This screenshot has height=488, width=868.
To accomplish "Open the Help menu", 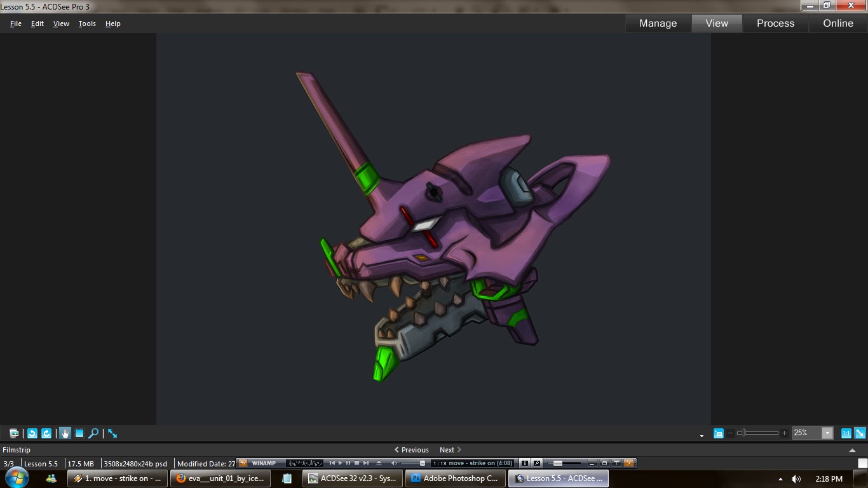I will 112,24.
